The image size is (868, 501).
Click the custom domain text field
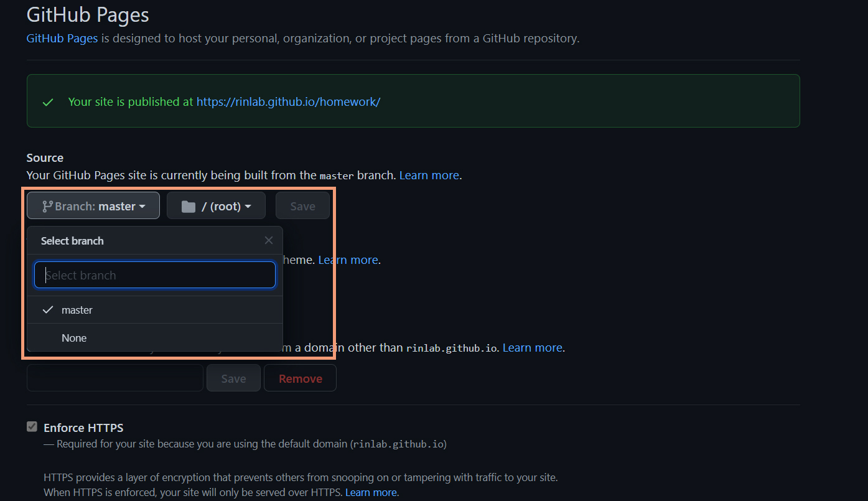[x=115, y=378]
